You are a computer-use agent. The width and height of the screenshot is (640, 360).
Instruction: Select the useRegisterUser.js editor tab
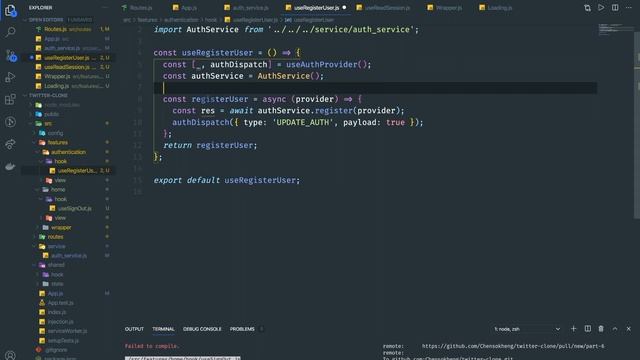(x=316, y=8)
